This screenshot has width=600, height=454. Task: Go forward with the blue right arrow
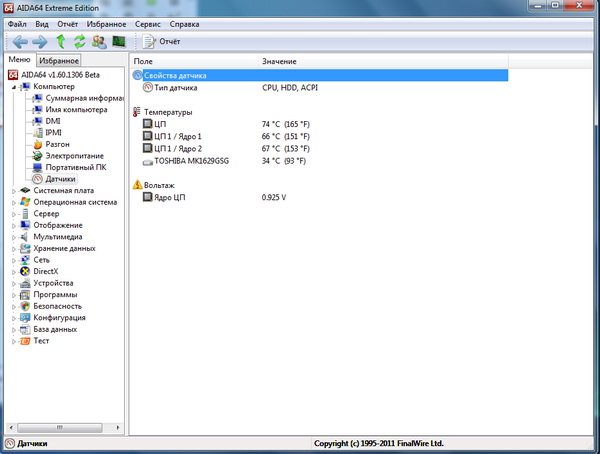[x=40, y=41]
